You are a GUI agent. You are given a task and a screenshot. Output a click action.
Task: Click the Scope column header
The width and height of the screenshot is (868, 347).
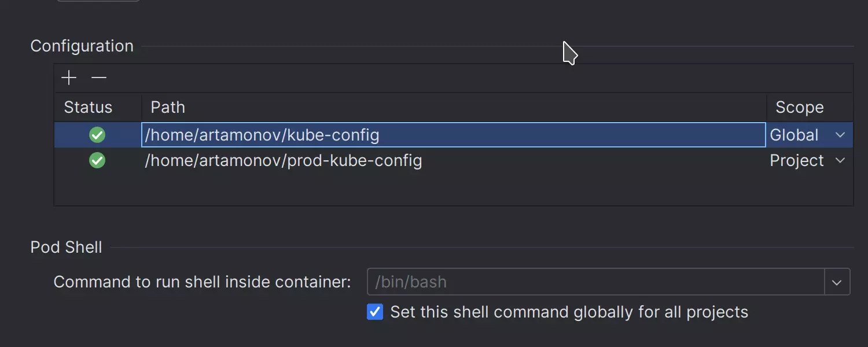(799, 108)
